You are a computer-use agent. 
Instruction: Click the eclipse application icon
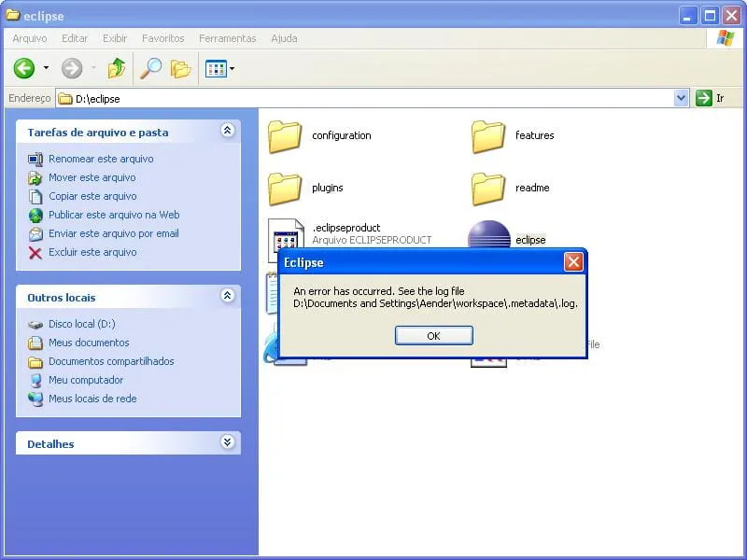tap(488, 235)
